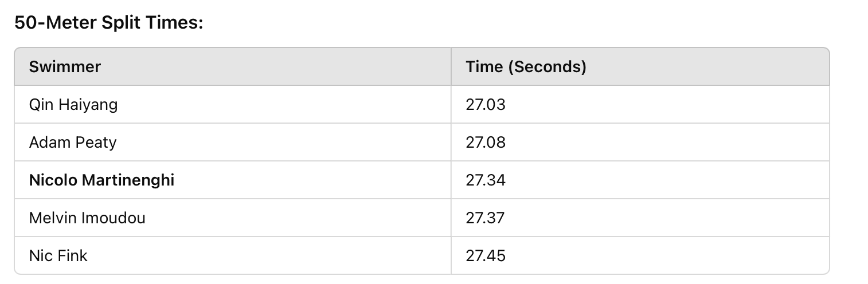
Task: Click the Adam Peaty cell
Action: (x=233, y=142)
